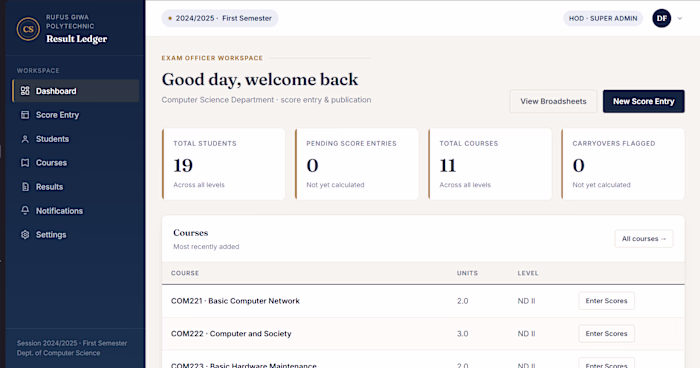Viewport: 700px width, 368px height.
Task: Click the 2024/2025 First Semester pill
Action: pyautogui.click(x=220, y=18)
